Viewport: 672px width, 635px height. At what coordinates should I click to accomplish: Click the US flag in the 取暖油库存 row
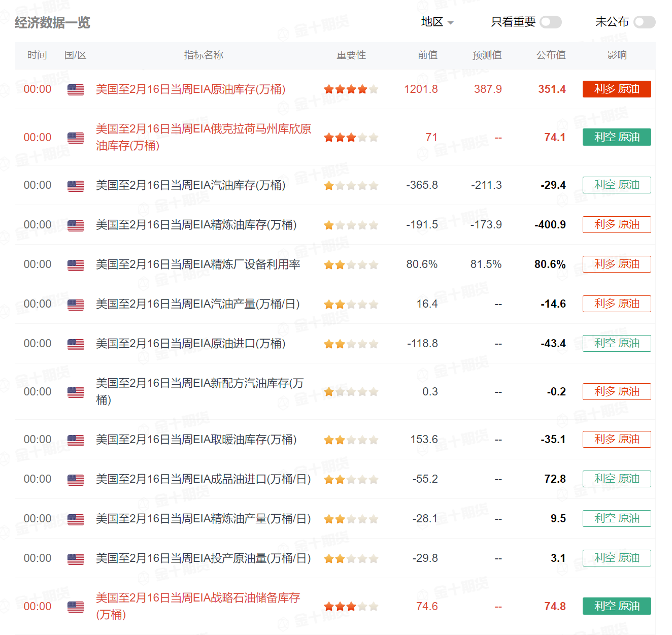76,440
